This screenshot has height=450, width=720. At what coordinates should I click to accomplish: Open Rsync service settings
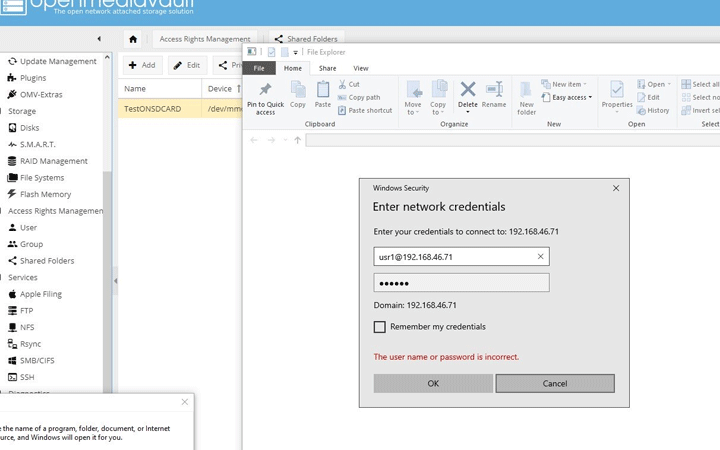click(24, 344)
